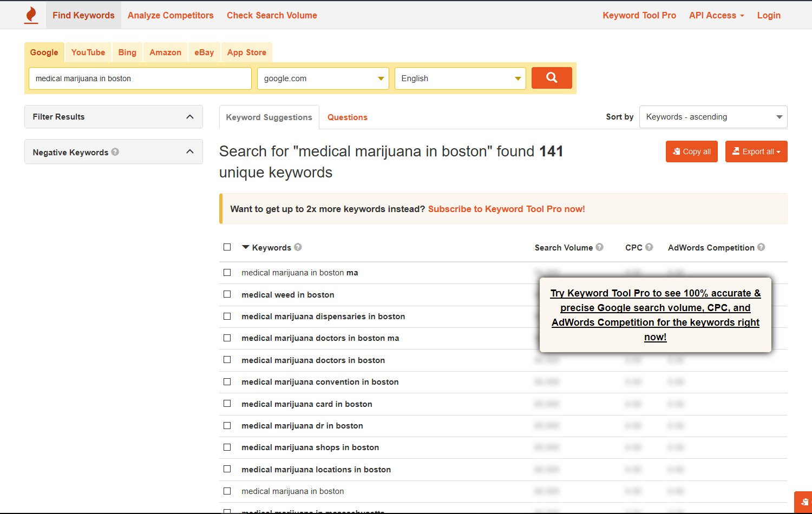Click 'medical marijuana in boston ma' keyword text

tap(300, 273)
